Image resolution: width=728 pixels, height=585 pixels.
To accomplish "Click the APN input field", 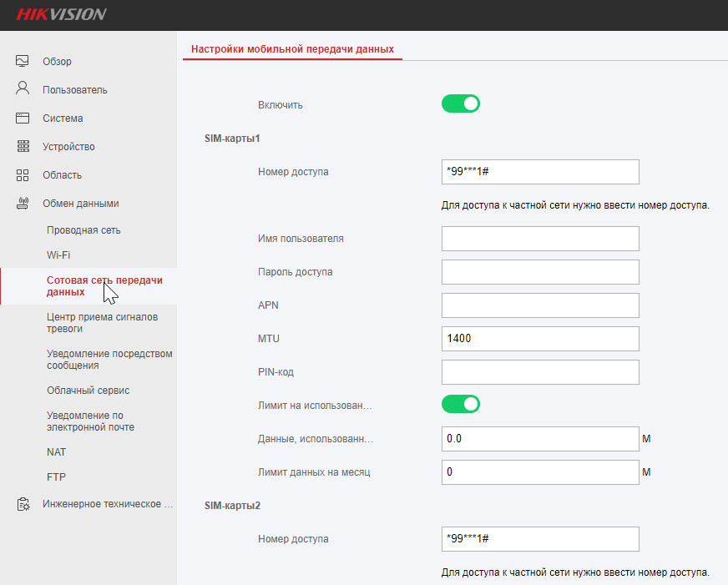I will (539, 305).
